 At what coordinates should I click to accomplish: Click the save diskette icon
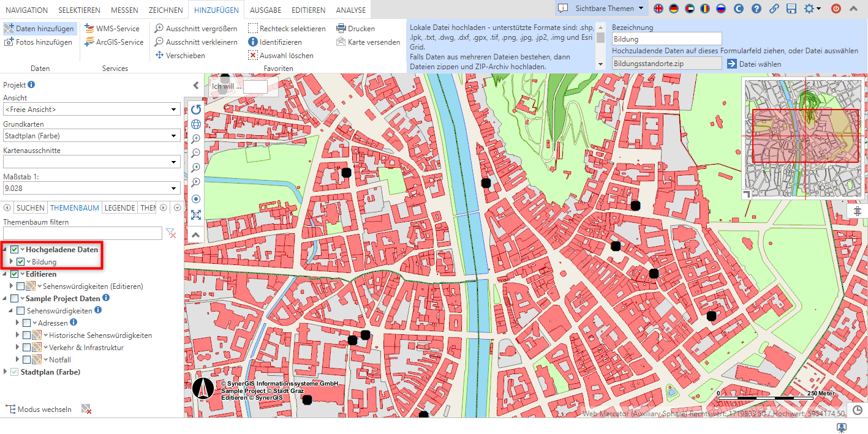pyautogui.click(x=791, y=9)
